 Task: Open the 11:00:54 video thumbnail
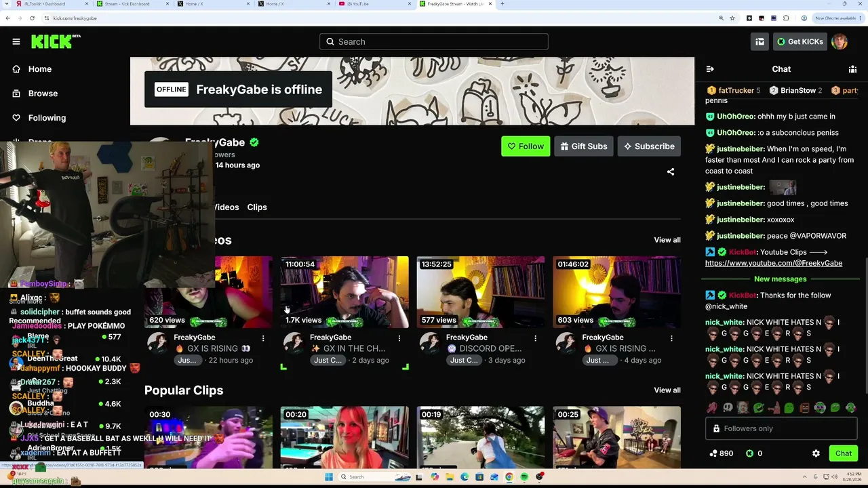[344, 292]
